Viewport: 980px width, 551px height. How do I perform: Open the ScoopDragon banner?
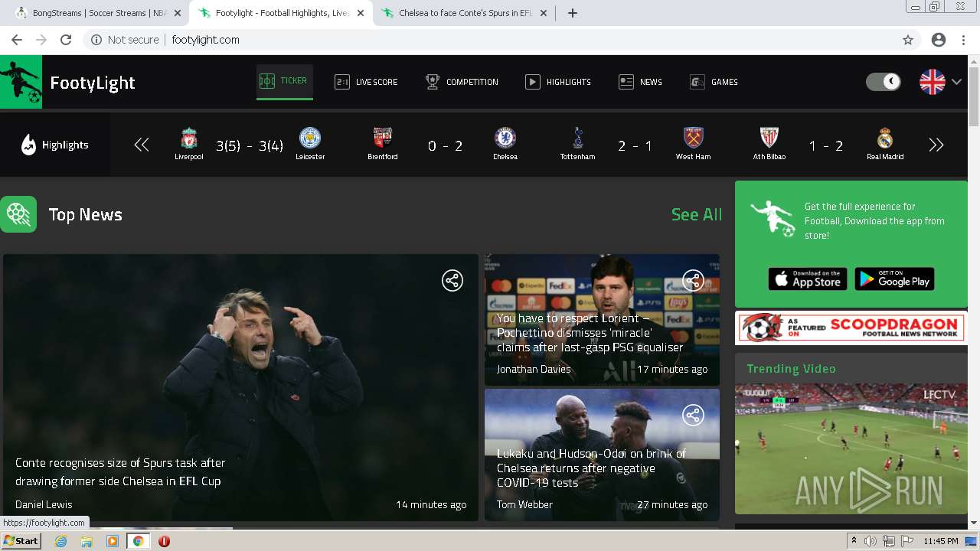[x=851, y=328]
